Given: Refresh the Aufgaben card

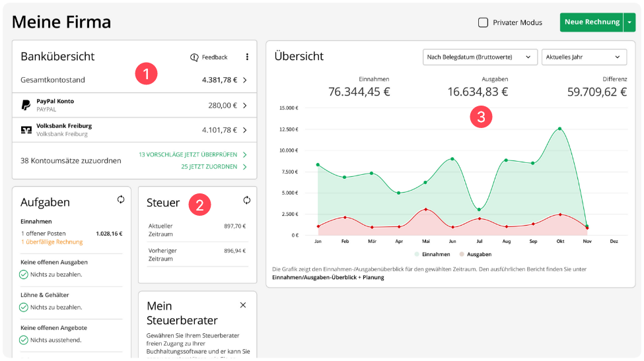Looking at the screenshot, I should click(x=121, y=199).
